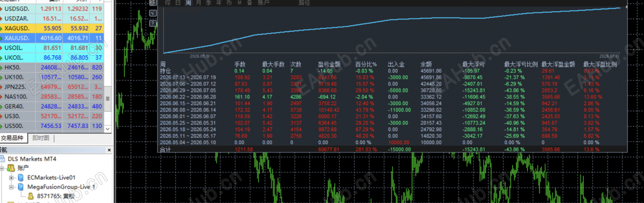Screen dimensions: 644x203
Task: Click the 手数 lots column header
Action: (x=240, y=64)
